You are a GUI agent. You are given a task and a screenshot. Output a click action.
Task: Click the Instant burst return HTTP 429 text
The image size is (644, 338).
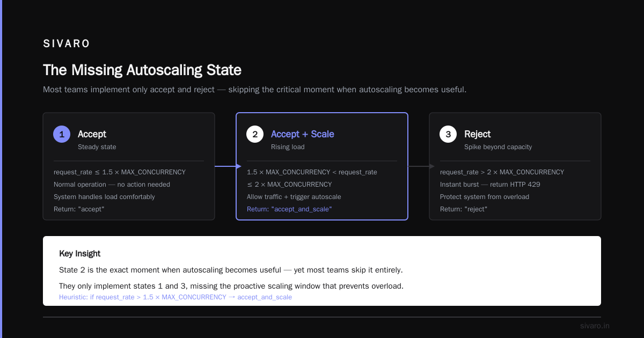(x=490, y=185)
